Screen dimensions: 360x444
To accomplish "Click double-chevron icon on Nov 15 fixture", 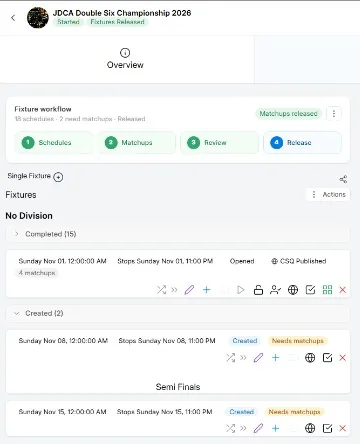I will pyautogui.click(x=243, y=428).
